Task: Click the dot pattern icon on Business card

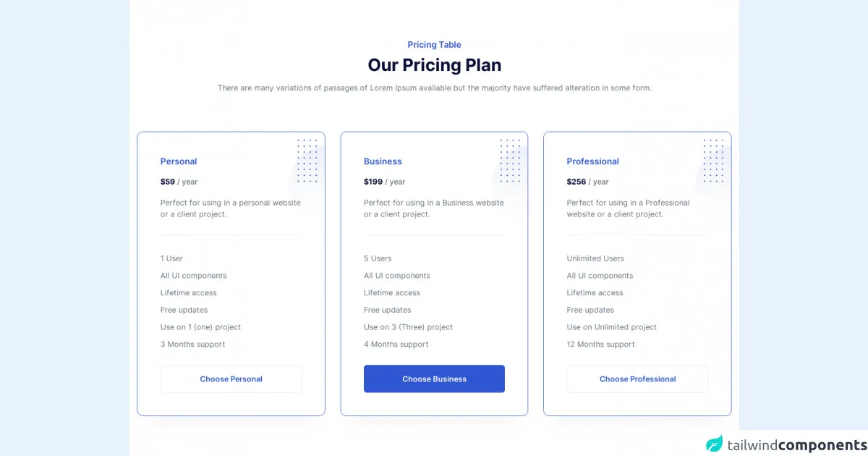Action: pos(510,161)
